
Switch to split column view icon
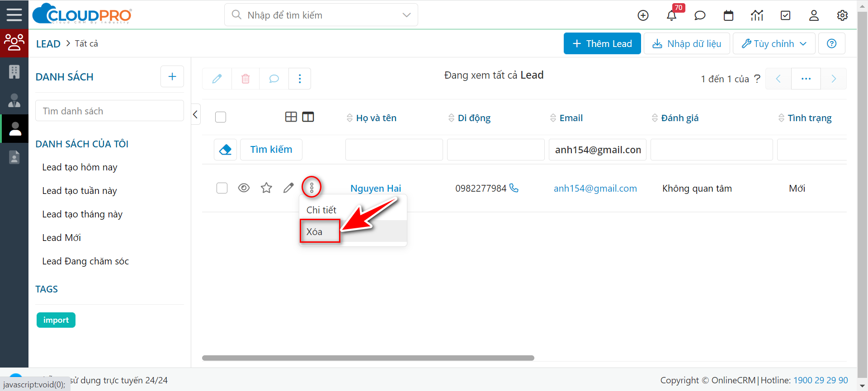tap(308, 117)
